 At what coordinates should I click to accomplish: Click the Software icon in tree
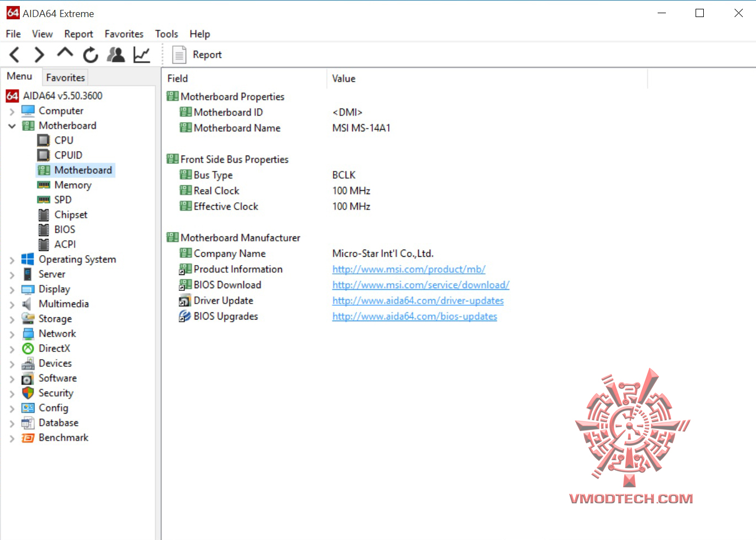coord(27,378)
